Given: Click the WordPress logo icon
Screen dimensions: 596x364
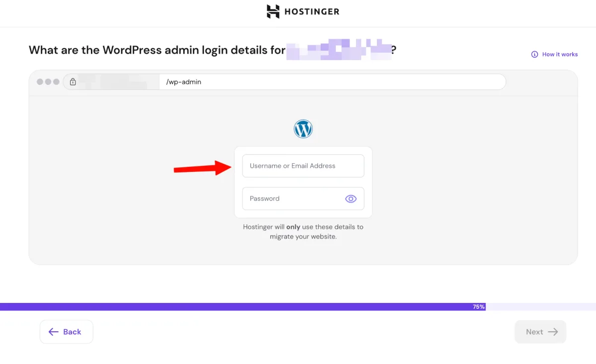Looking at the screenshot, I should (303, 129).
